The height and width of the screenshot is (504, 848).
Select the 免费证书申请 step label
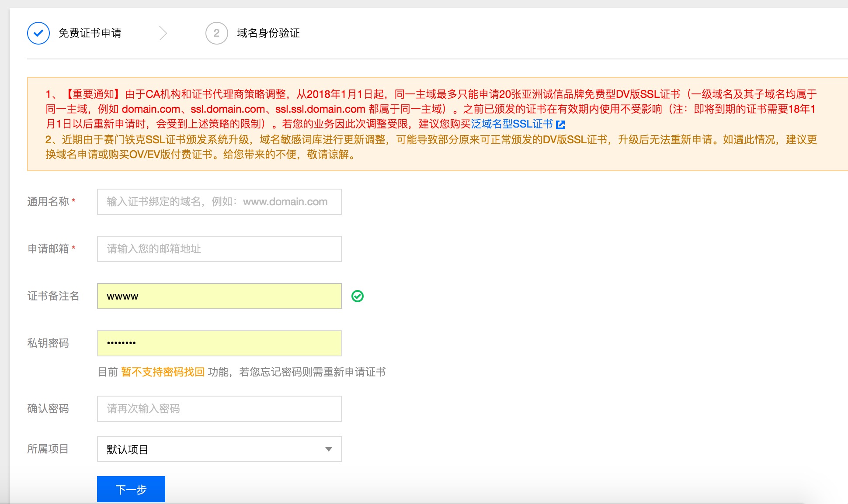[x=90, y=33]
